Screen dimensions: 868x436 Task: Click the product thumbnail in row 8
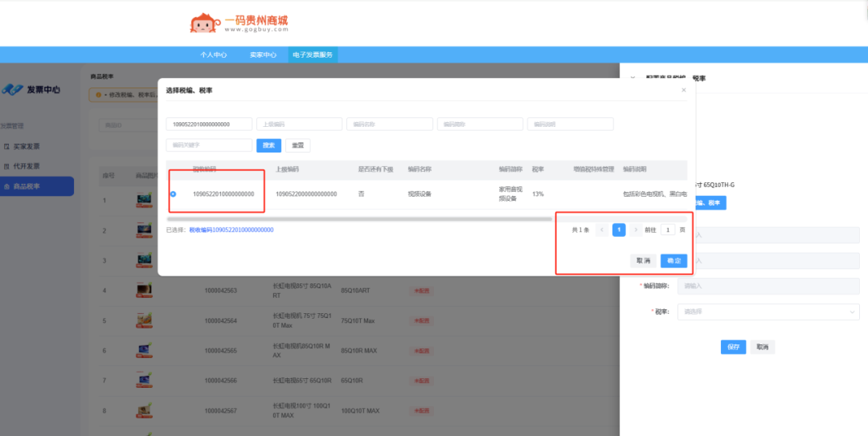point(144,410)
